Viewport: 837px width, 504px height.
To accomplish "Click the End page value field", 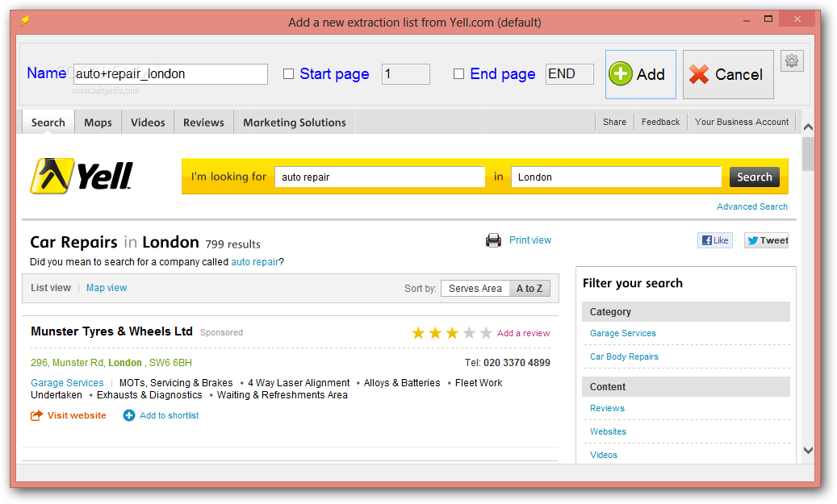I will pyautogui.click(x=570, y=74).
